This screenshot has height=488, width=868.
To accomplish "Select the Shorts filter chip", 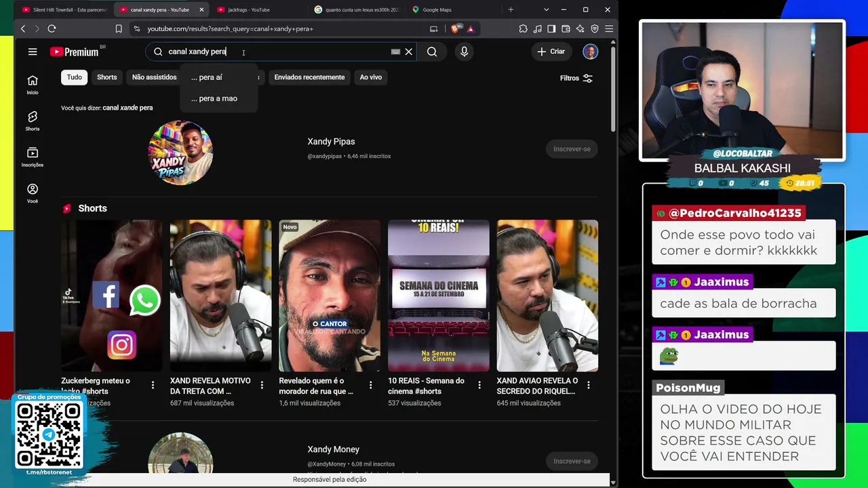I will pos(107,77).
